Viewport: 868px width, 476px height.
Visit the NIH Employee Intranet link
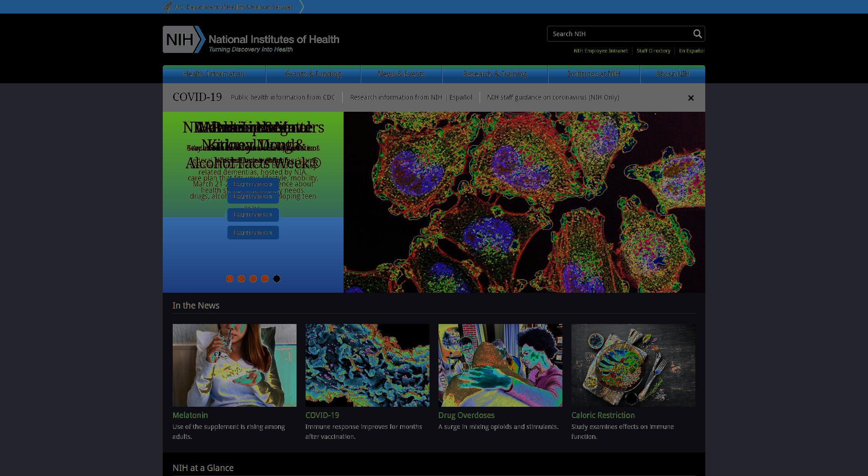pos(601,51)
